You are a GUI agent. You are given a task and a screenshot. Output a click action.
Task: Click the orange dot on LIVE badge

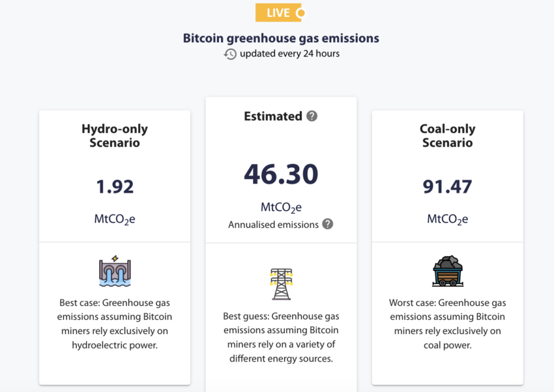point(300,12)
